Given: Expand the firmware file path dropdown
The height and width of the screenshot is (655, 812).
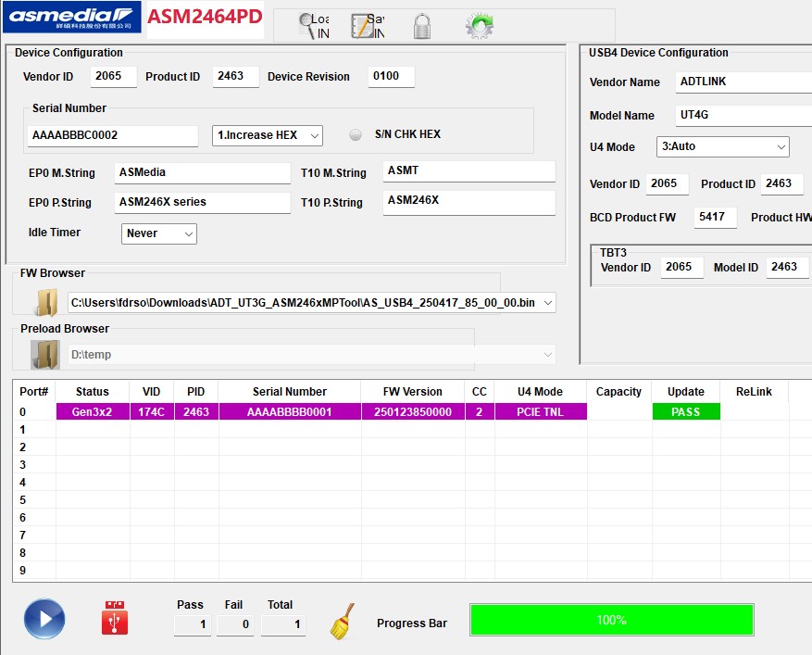Looking at the screenshot, I should pos(548,303).
